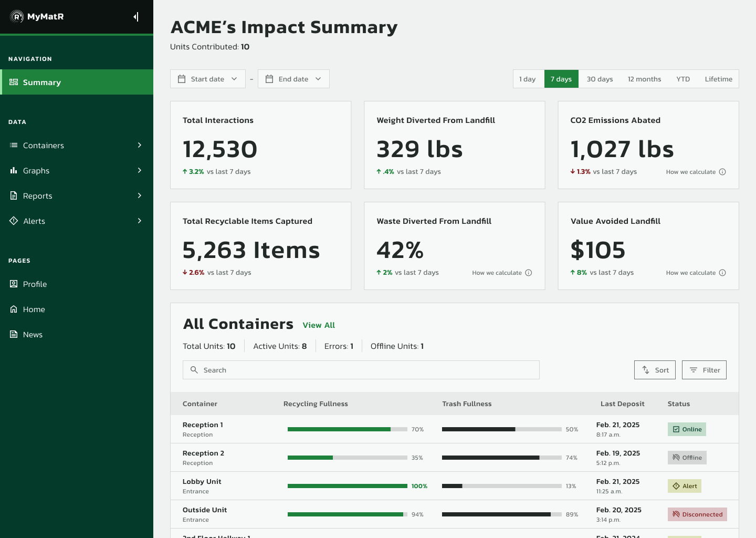This screenshot has height=538, width=756.
Task: Select the 7 days range tab
Action: [x=561, y=79]
